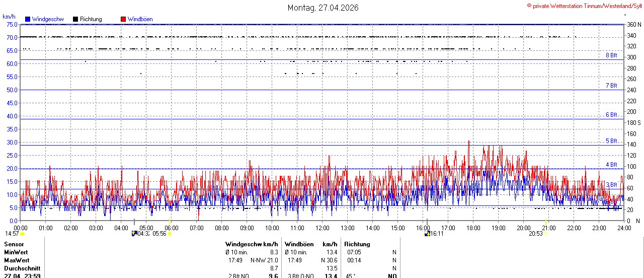Viewport: 644px width, 278px height.
Task: Click the Windböen km/h column header
Action: (310, 244)
